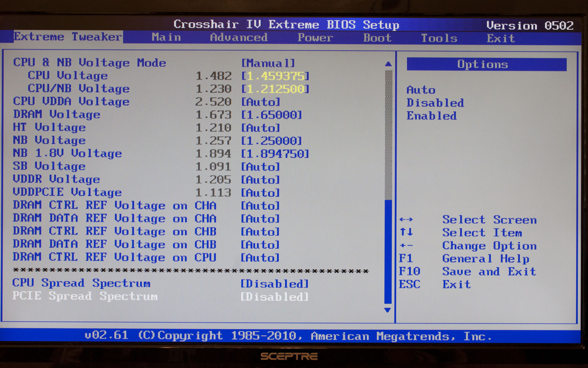Select NB 1.8V Voltage value 1.894750
588x368 pixels.
pyautogui.click(x=275, y=154)
